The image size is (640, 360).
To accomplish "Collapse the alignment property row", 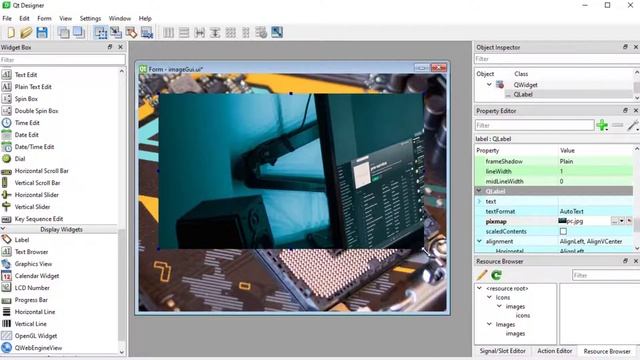I will coord(480,241).
